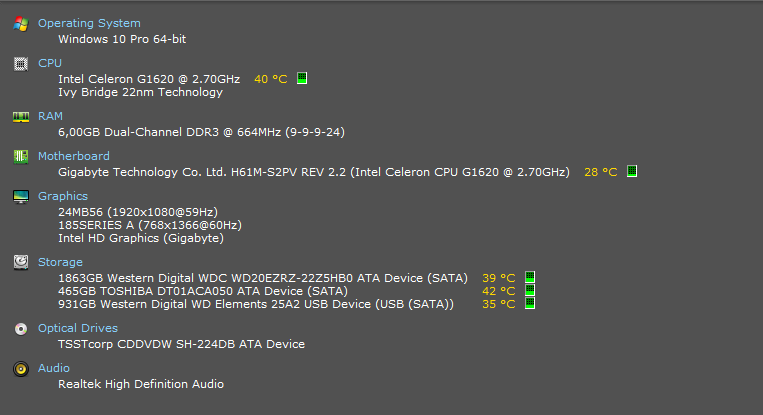Viewport: 763px width, 415px height.
Task: Click green indicator beside WD Elements 35 °C
Action: point(530,303)
